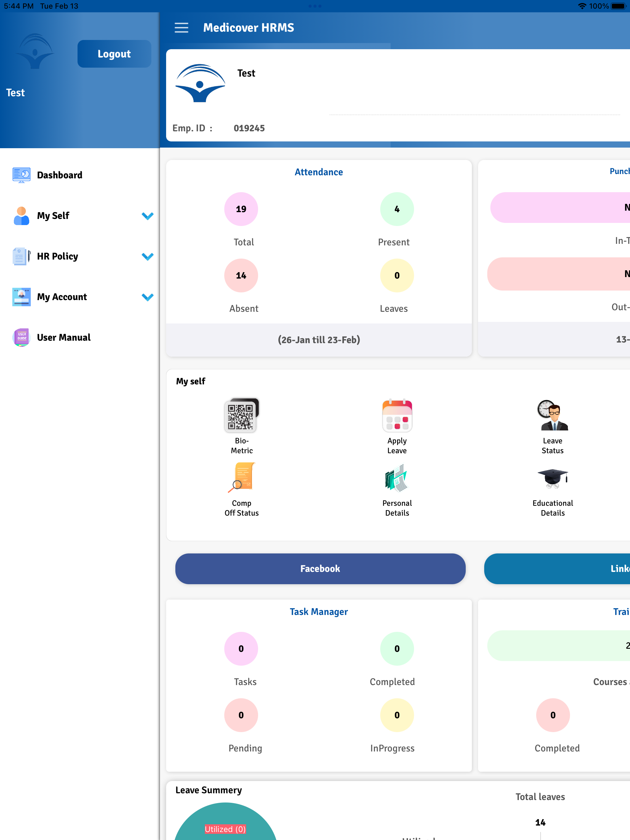Click the Medicover logo in sidebar header
630x840 pixels.
point(35,51)
